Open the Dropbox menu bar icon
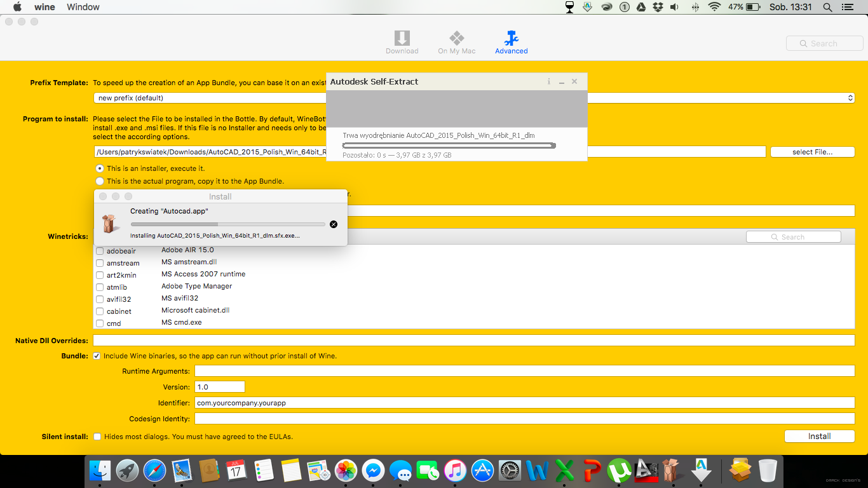The image size is (868, 488). point(658,7)
